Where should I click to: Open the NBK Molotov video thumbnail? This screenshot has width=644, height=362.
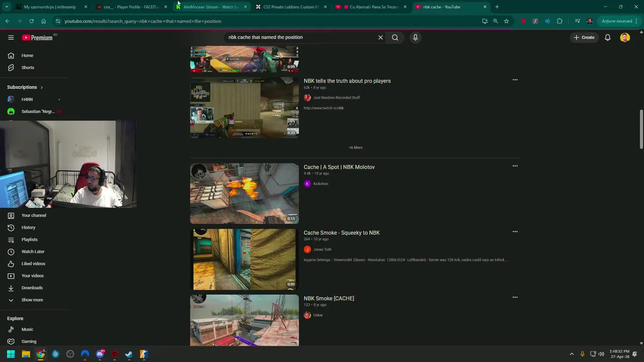(x=244, y=193)
